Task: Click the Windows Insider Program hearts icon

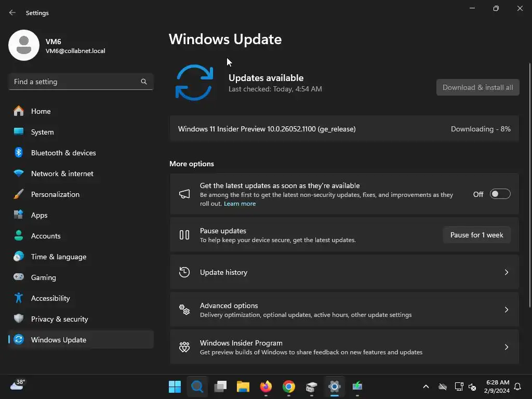Action: tap(184, 347)
